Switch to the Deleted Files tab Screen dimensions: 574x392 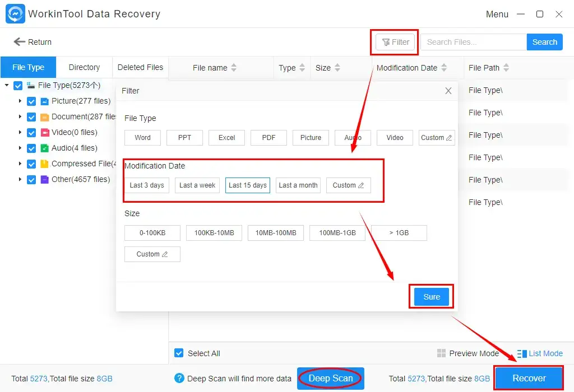click(140, 67)
